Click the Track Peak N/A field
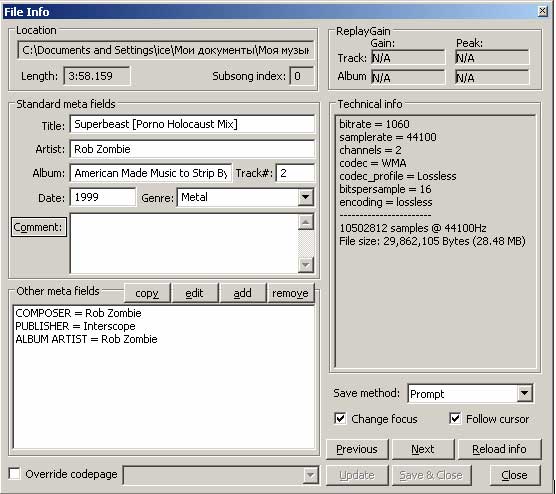Screen dimensions: 556x494 click(x=492, y=57)
